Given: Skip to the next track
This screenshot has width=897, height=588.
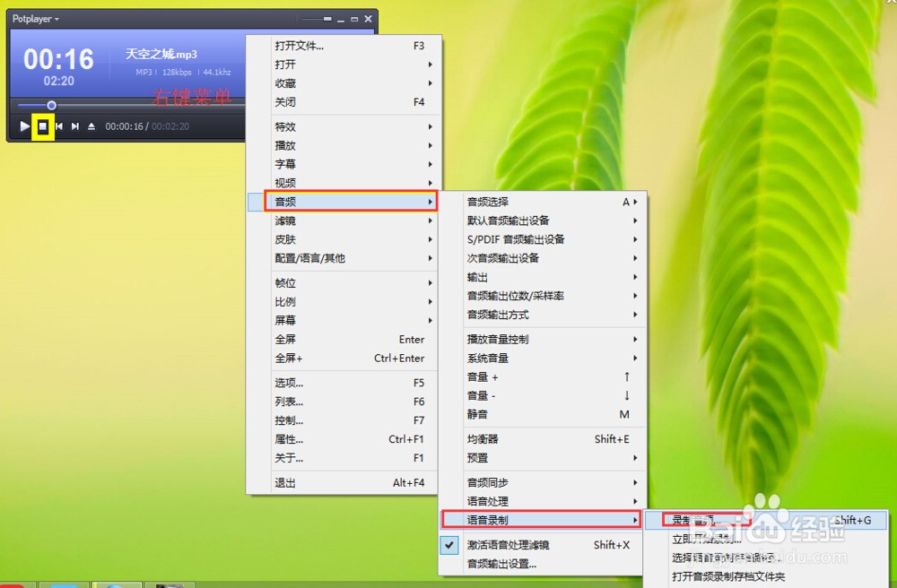Looking at the screenshot, I should point(75,126).
